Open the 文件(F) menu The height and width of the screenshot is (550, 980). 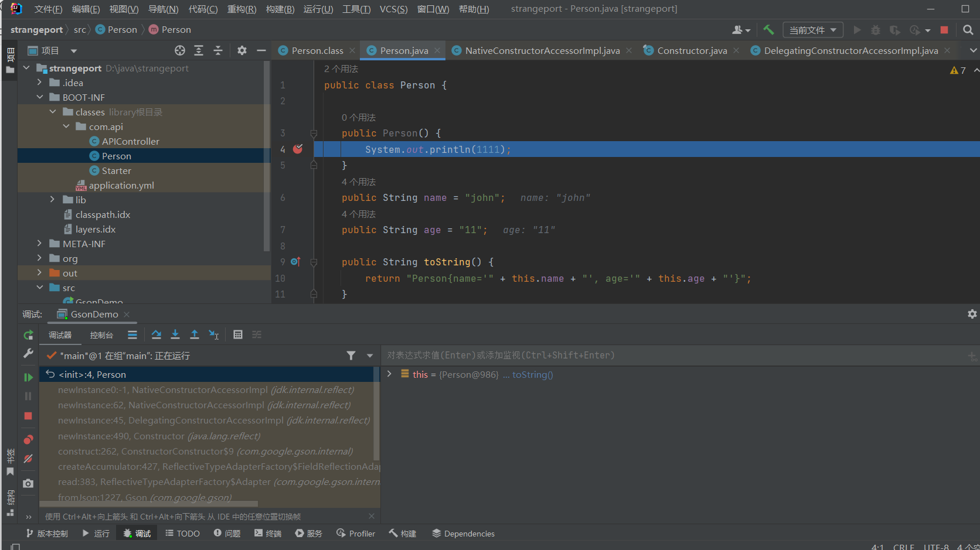pos(48,9)
